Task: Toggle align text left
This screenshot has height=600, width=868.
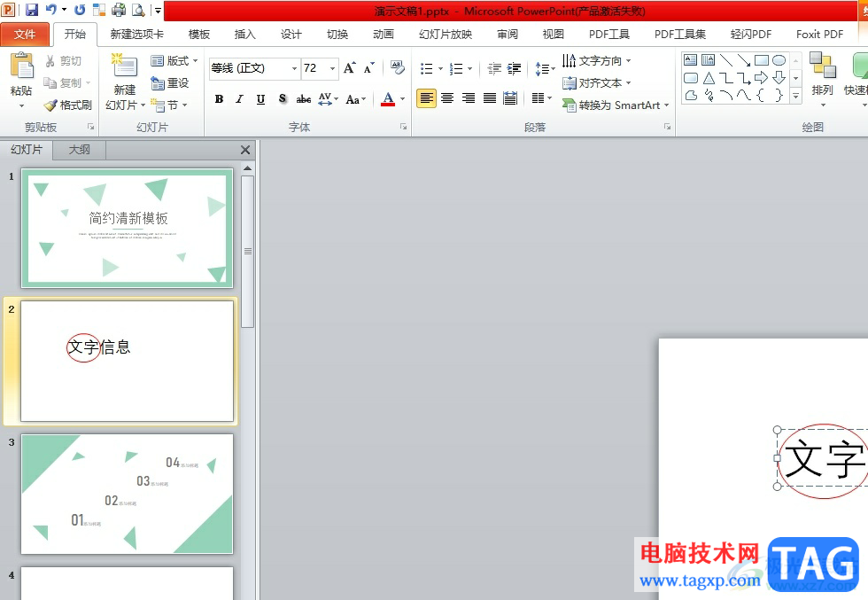Action: pyautogui.click(x=426, y=98)
